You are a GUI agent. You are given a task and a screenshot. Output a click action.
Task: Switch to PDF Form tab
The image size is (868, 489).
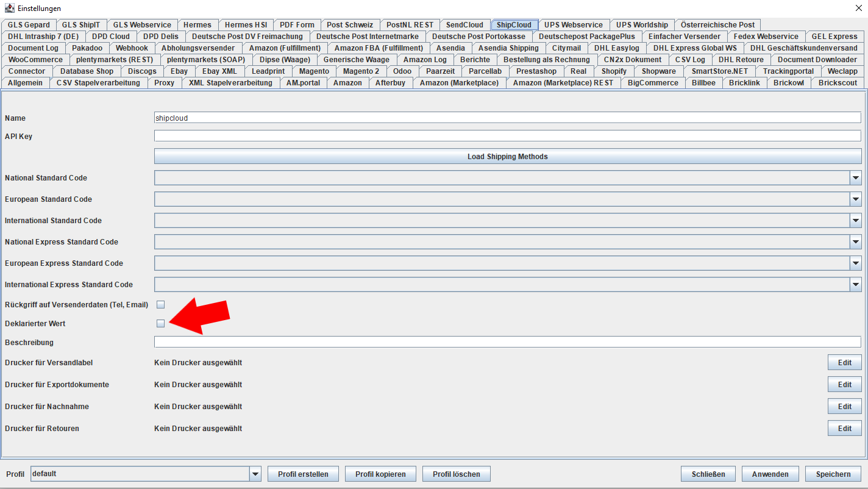tap(297, 25)
